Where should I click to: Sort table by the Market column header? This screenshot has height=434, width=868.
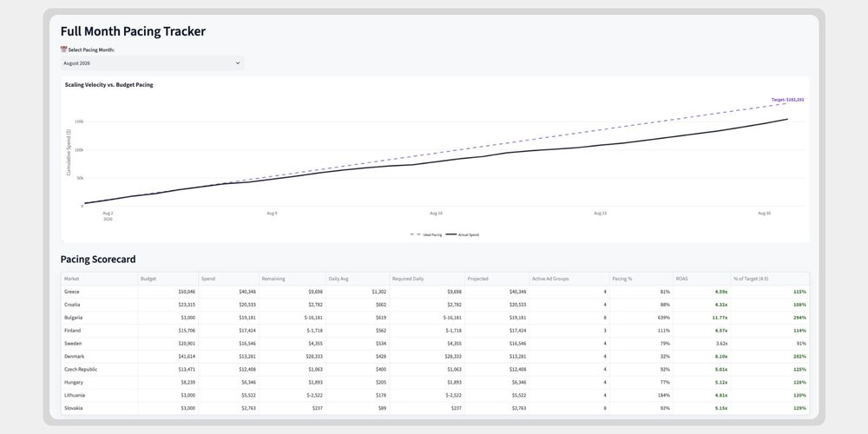pos(99,279)
